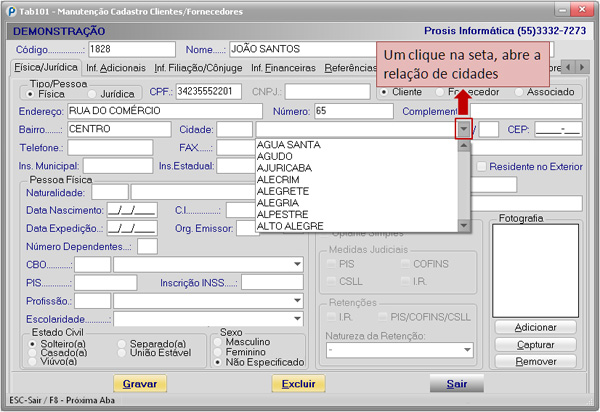
Task: Click the tab scroll right arrow
Action: tap(582, 67)
